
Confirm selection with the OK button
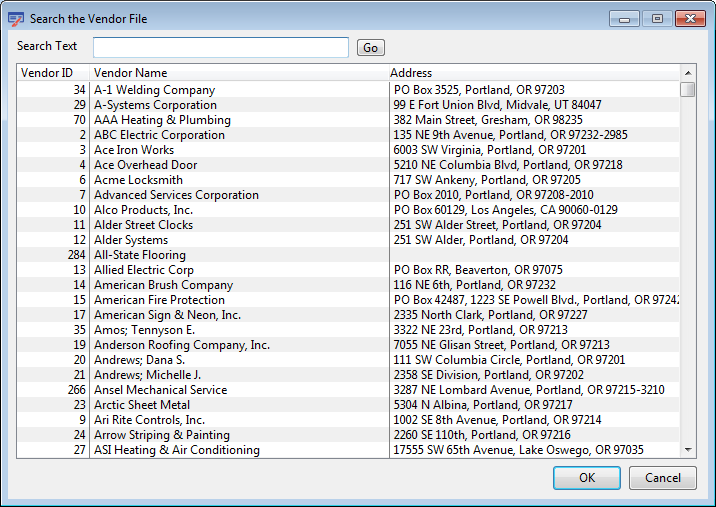(586, 478)
